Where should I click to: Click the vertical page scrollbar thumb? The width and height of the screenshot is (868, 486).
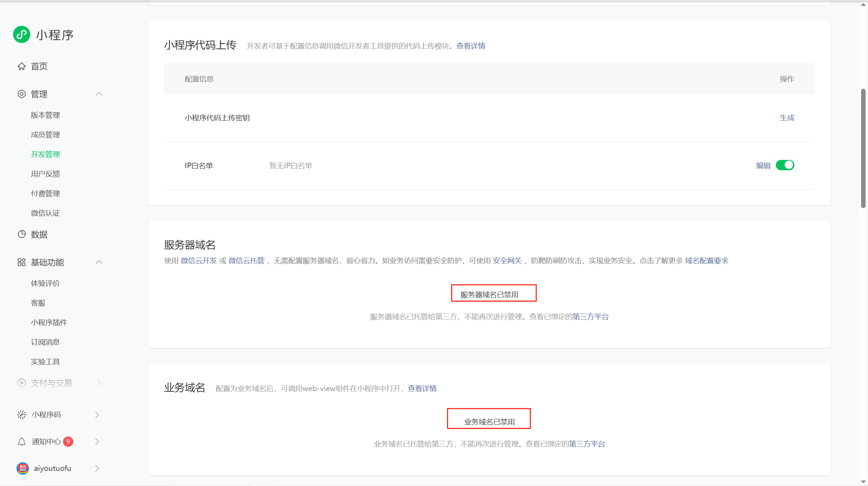click(863, 148)
